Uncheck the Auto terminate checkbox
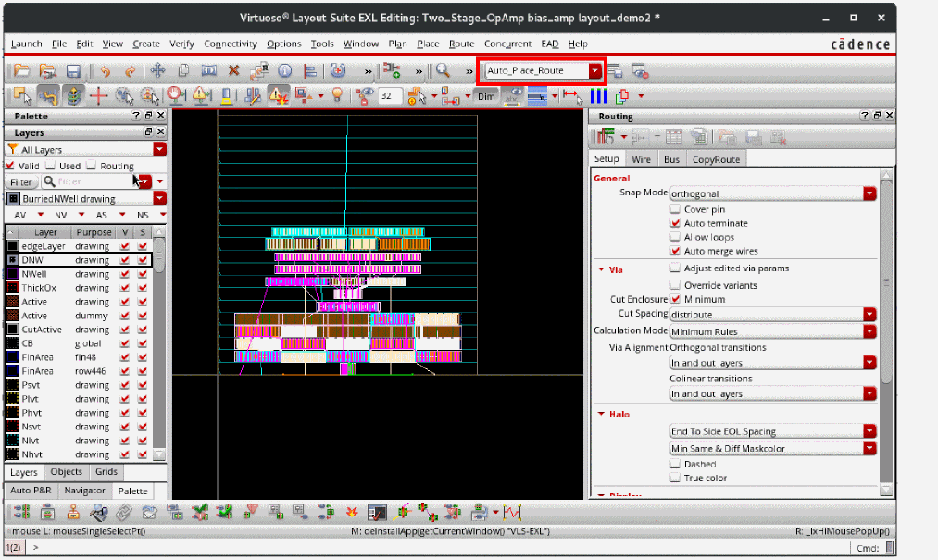 pyautogui.click(x=675, y=223)
